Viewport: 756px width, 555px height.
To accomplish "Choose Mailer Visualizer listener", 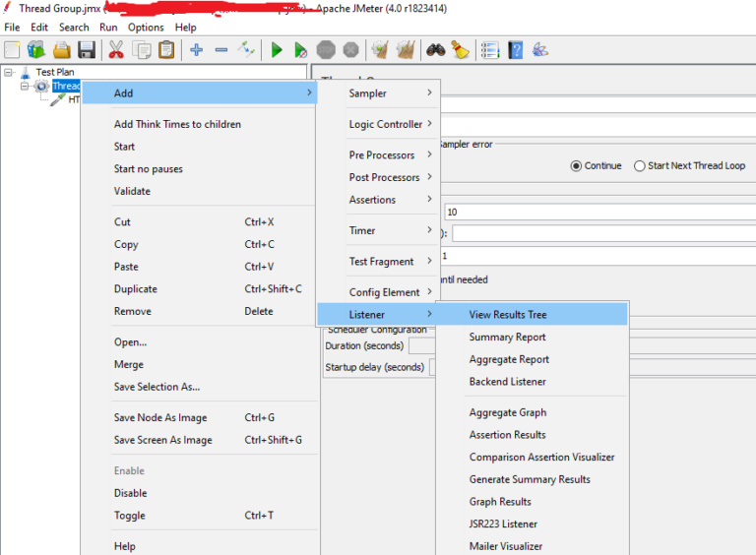I will point(533,546).
